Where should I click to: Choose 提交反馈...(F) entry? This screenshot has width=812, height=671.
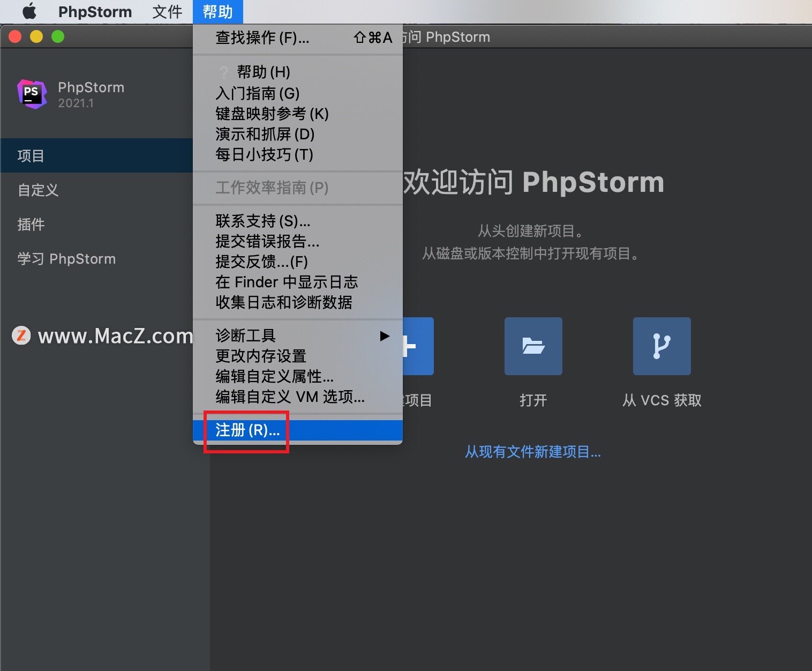pos(298,262)
